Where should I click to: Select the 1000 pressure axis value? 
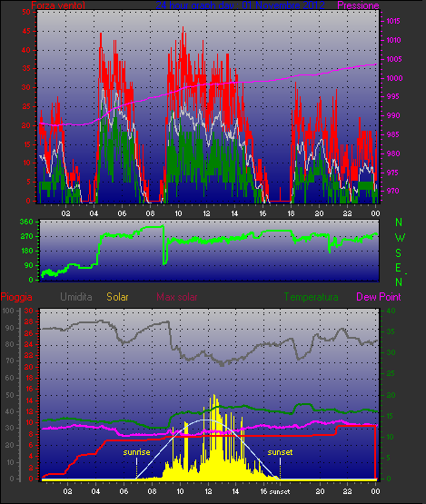(x=394, y=78)
